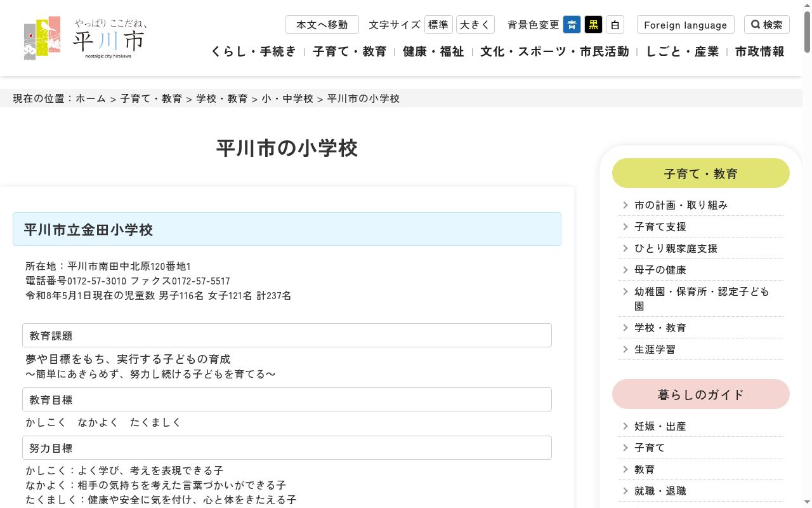Open sidebar link ひとり親家庭支援
The height and width of the screenshot is (508, 812).
[676, 248]
